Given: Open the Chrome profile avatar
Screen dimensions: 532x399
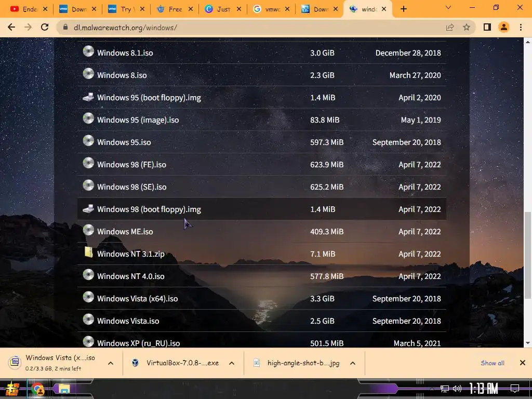Looking at the screenshot, I should click(x=504, y=27).
